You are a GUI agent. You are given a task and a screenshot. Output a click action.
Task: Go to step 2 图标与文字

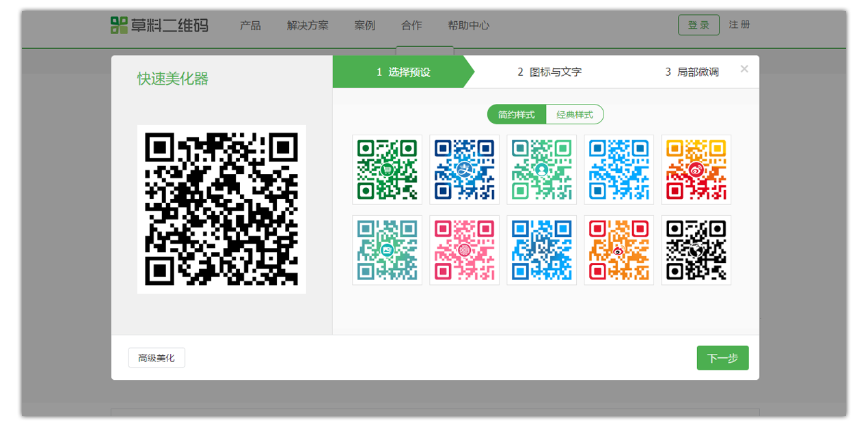[x=550, y=72]
